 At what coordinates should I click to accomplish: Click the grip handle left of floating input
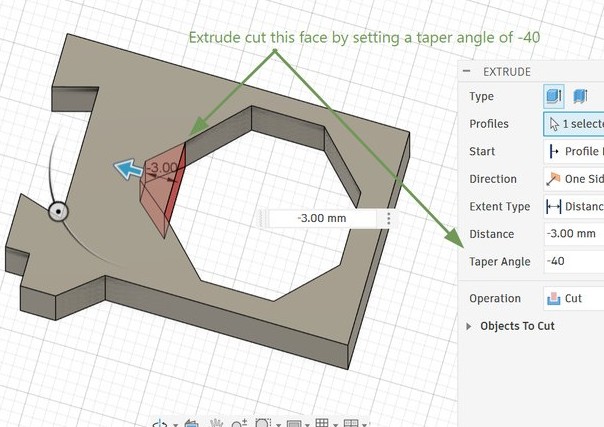coord(263,218)
